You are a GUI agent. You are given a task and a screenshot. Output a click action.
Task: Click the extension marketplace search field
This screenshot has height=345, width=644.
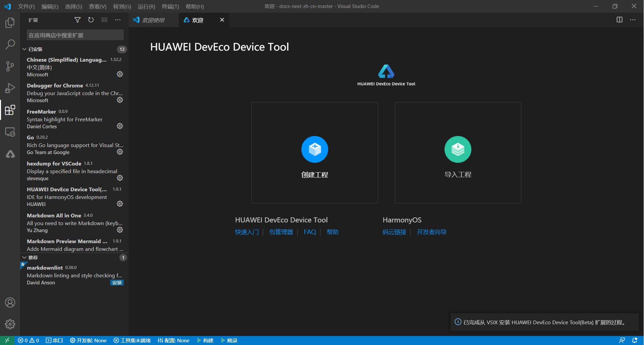point(75,35)
